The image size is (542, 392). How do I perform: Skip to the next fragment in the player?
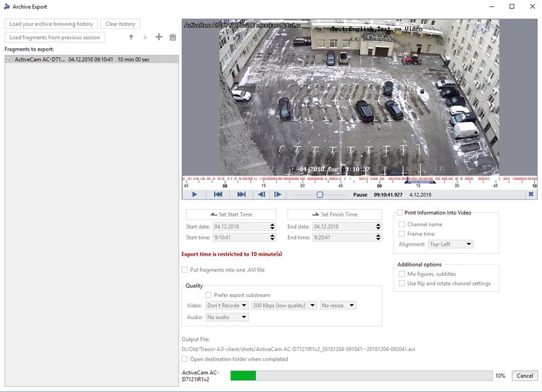[x=241, y=195]
